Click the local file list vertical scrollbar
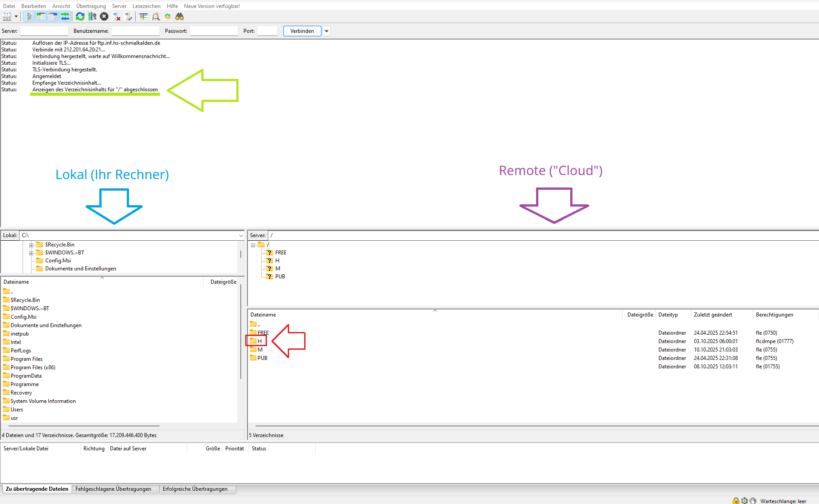Image resolution: width=819 pixels, height=504 pixels. tap(241, 332)
